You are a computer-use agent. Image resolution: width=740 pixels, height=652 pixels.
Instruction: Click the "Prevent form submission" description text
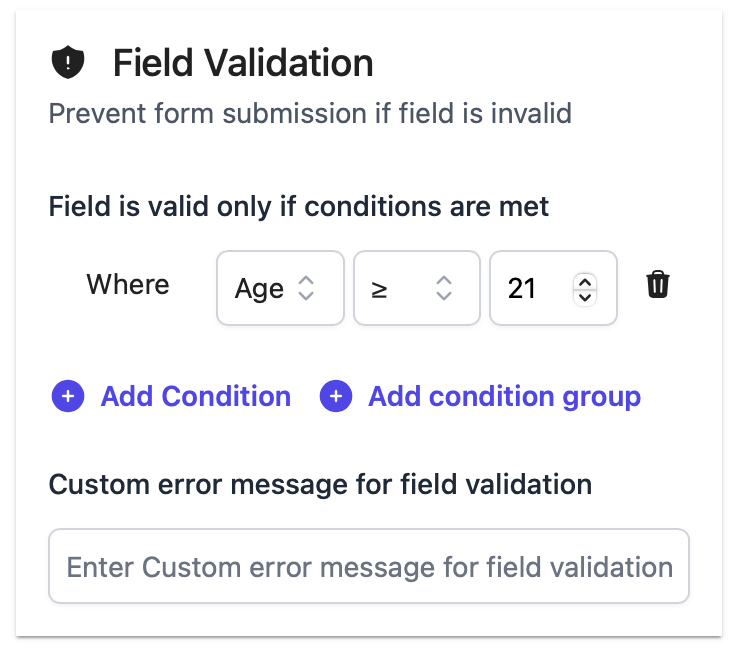pyautogui.click(x=208, y=114)
